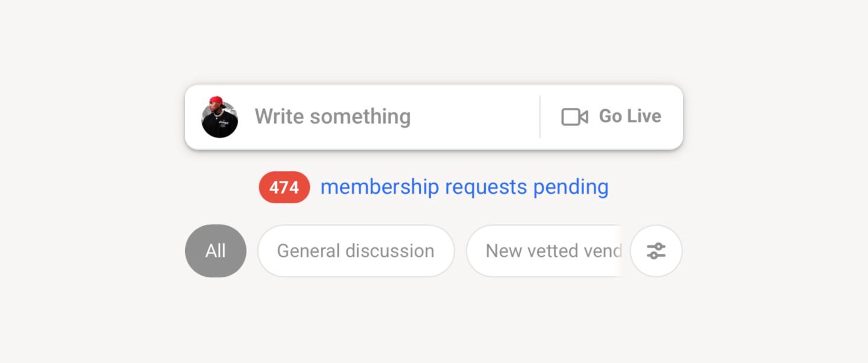Open membership requests pending link
The image size is (868, 363).
click(x=464, y=187)
